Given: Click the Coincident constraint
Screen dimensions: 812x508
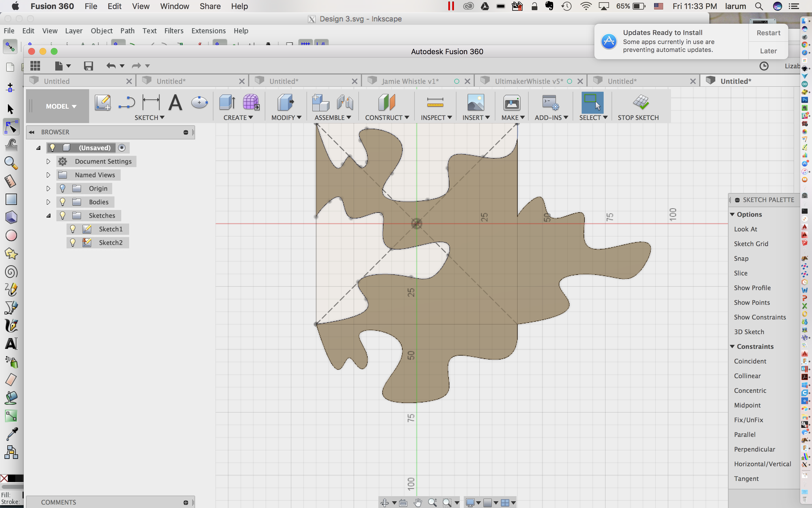Looking at the screenshot, I should coord(750,361).
